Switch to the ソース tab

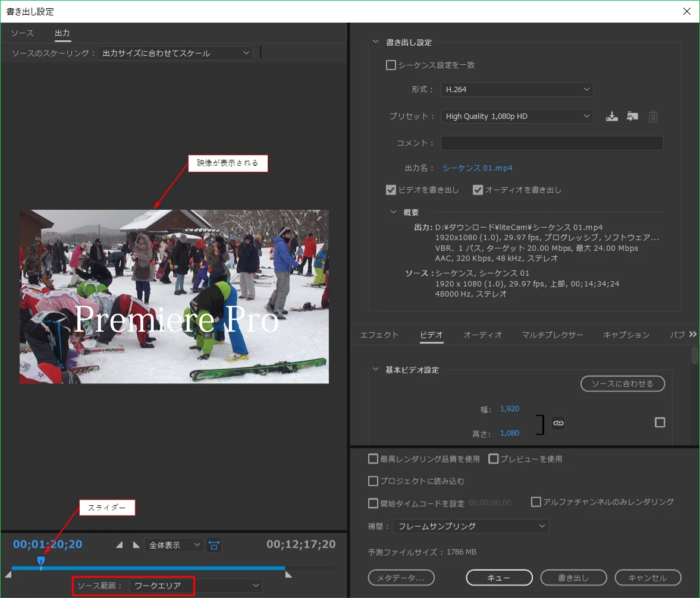pyautogui.click(x=23, y=33)
